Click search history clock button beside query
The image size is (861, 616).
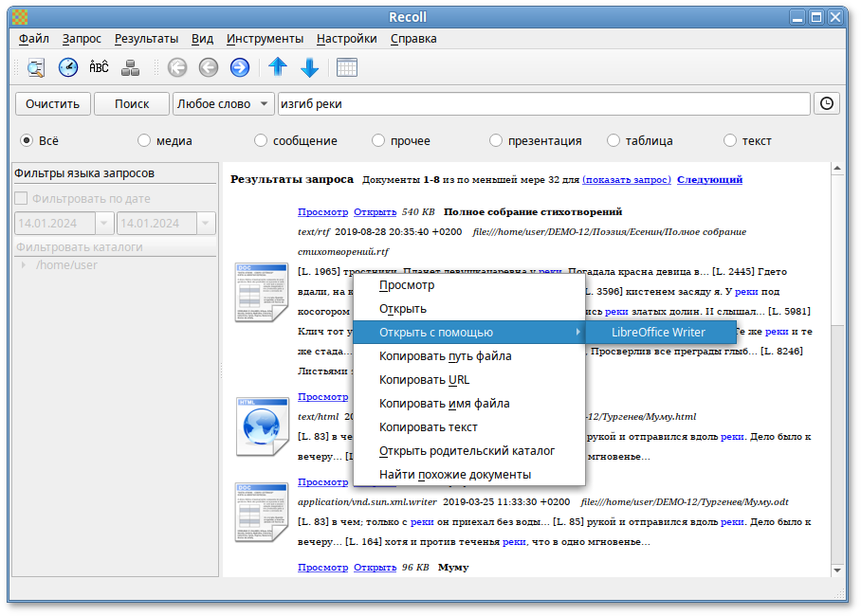coord(827,103)
